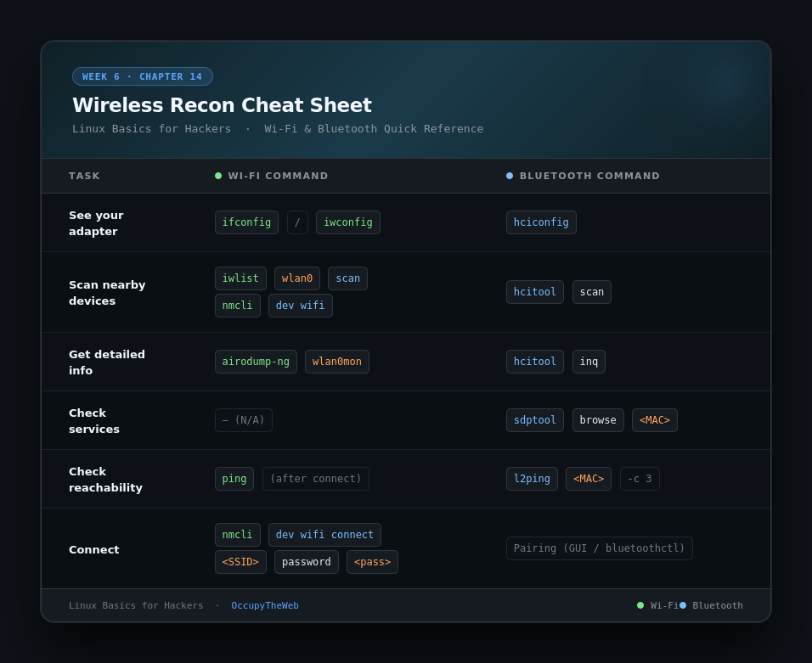Click the BLUETOOTH COMMAND column header

(589, 176)
